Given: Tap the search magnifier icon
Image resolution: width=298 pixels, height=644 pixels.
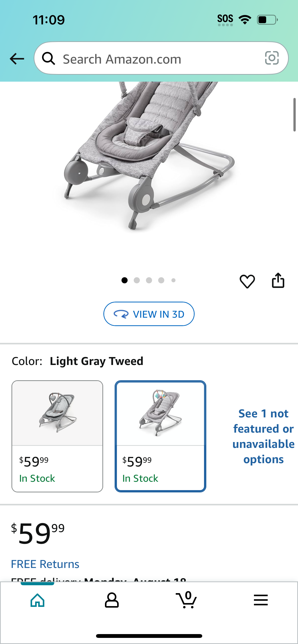Looking at the screenshot, I should [x=48, y=58].
